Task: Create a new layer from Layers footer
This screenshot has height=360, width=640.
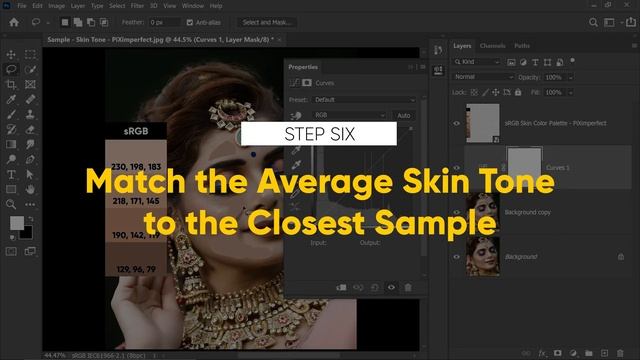Action: pyautogui.click(x=604, y=353)
